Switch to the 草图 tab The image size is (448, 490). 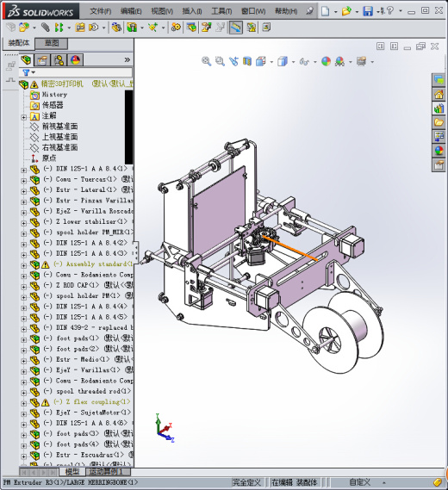pyautogui.click(x=52, y=43)
